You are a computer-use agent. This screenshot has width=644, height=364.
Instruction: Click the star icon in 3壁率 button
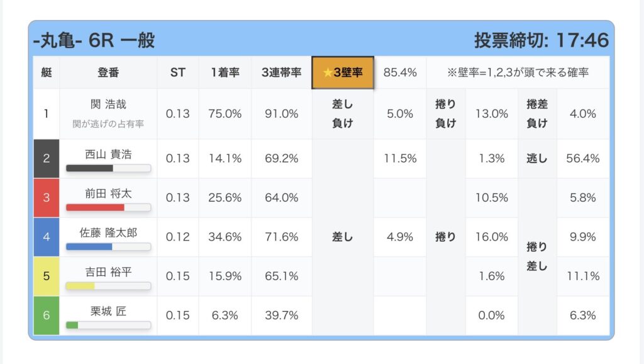pyautogui.click(x=327, y=73)
